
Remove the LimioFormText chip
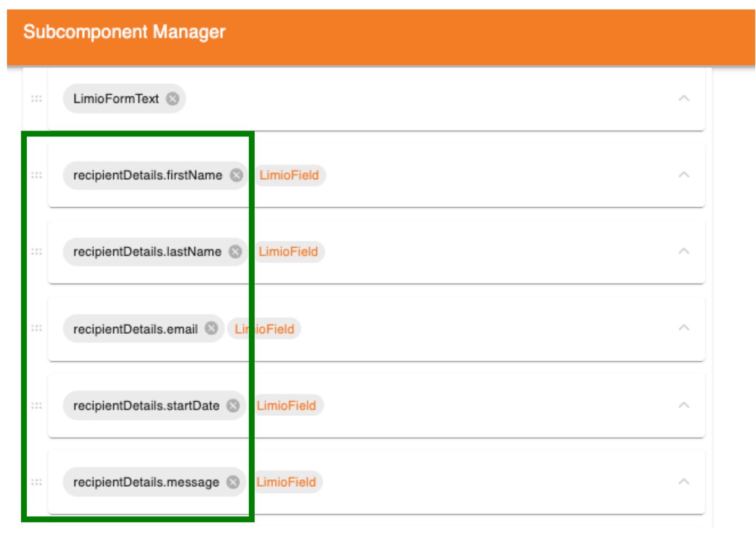[x=173, y=99]
